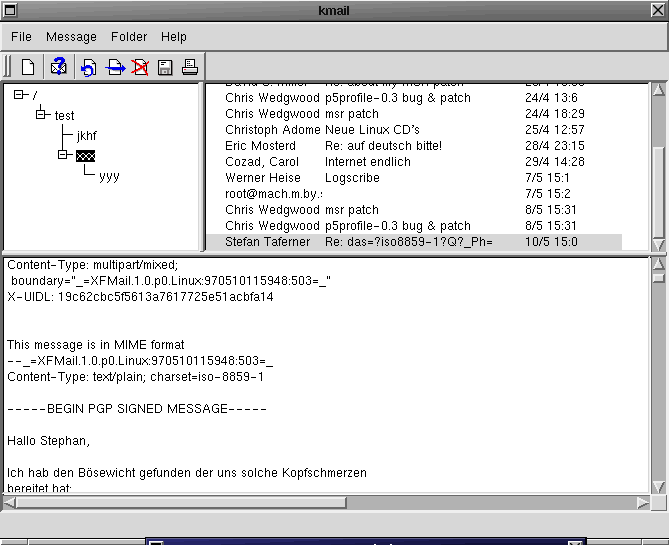Viewport: 669px width, 545px height.
Task: Click message list scroll down arrow
Action: (x=659, y=245)
